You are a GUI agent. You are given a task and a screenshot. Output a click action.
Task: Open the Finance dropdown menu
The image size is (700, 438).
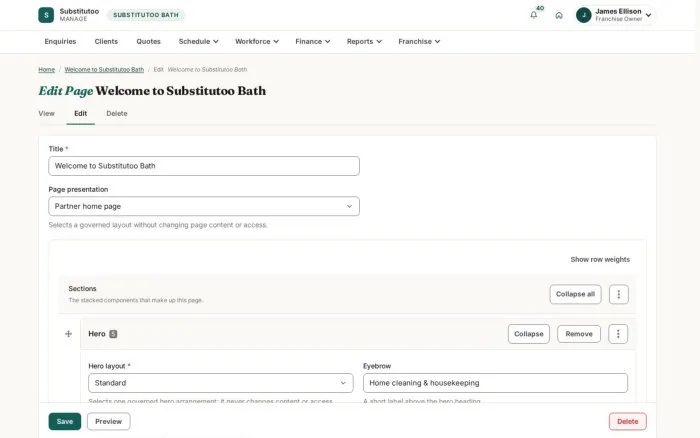pos(312,42)
